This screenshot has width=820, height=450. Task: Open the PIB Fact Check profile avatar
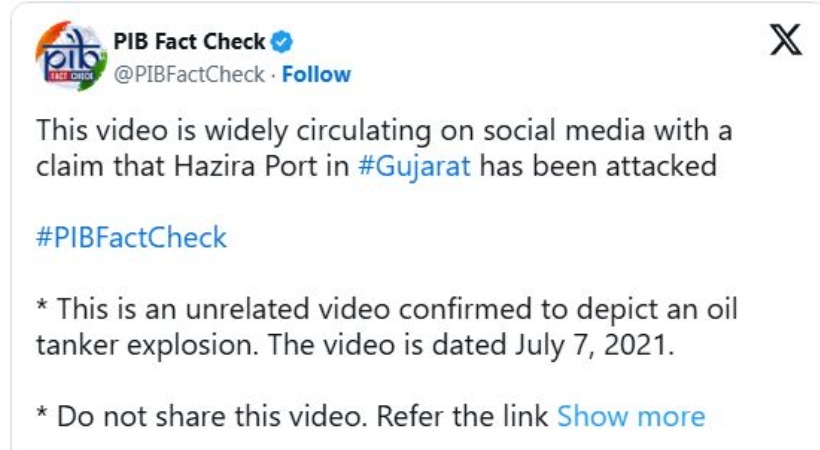(71, 57)
